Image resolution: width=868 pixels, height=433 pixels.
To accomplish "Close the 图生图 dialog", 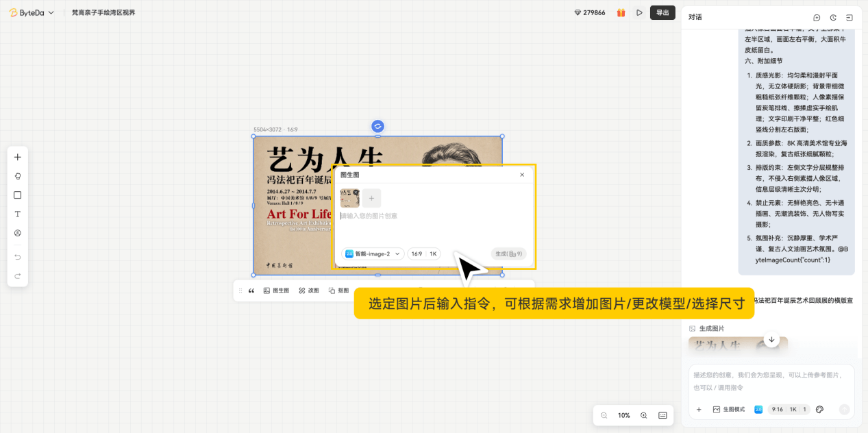I will pyautogui.click(x=522, y=175).
